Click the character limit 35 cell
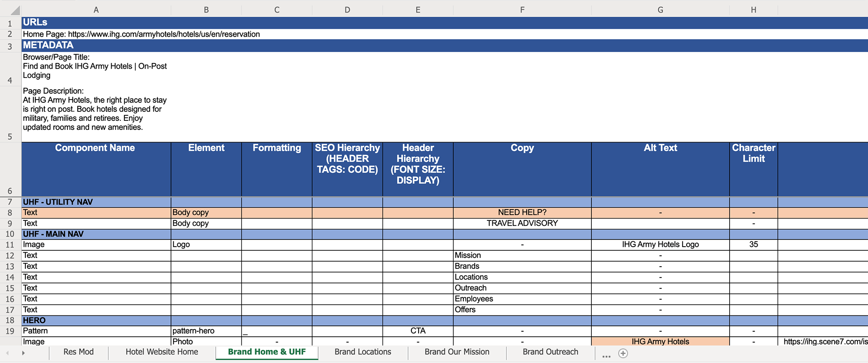Viewport: 868px width, 363px height. pos(753,244)
